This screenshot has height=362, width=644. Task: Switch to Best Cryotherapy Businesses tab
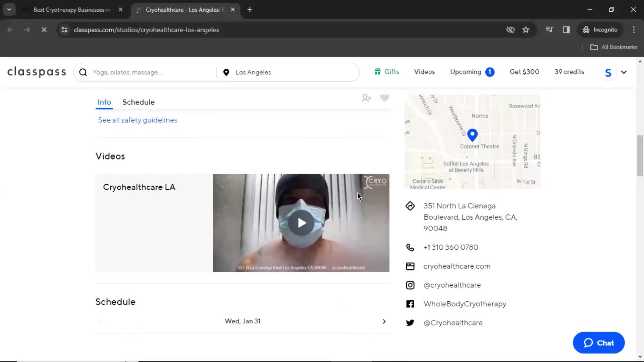pyautogui.click(x=72, y=10)
